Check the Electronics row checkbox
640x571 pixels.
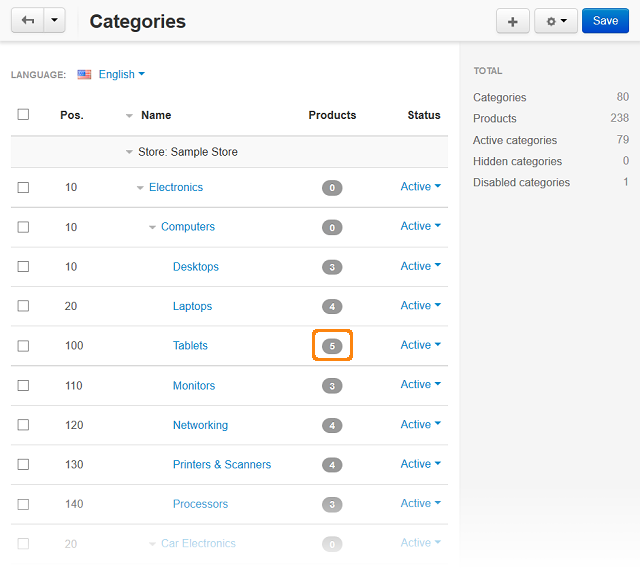click(x=23, y=187)
